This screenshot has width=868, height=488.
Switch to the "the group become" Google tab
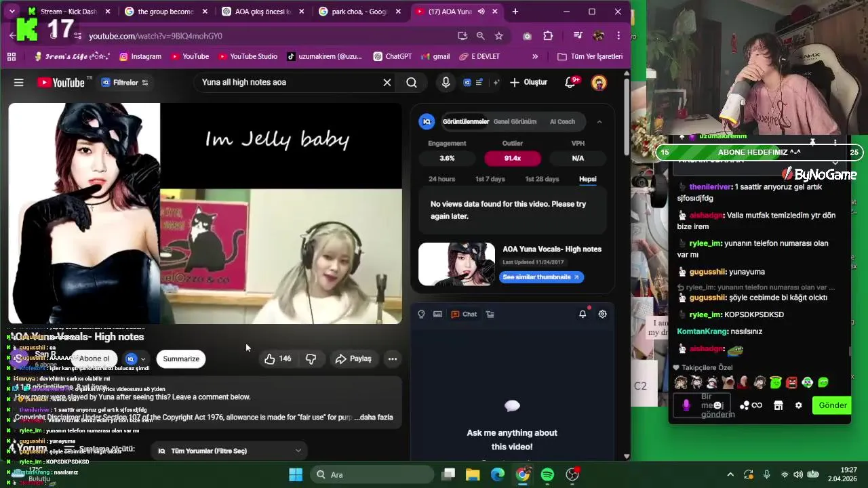coord(165,12)
